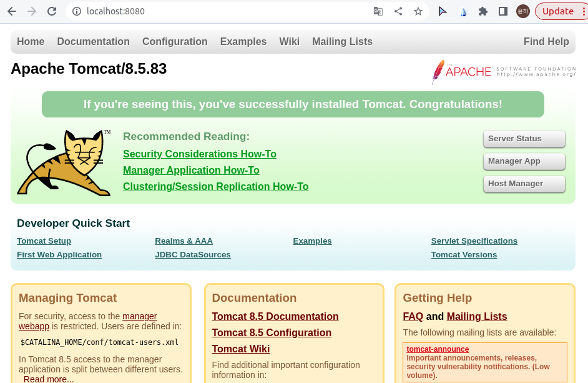The width and height of the screenshot is (588, 383).
Task: Click the Apache Tomcat/8.5.83 heading
Action: [89, 69]
